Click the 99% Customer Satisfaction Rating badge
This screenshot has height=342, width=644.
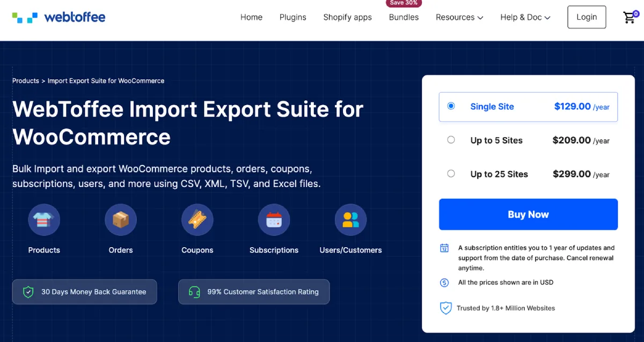coord(254,292)
